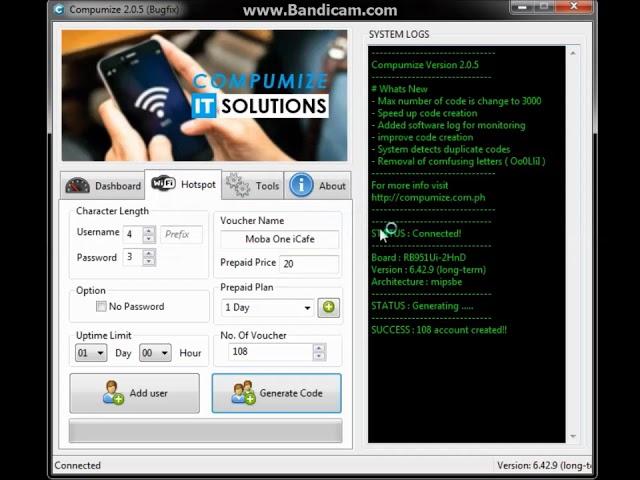
Task: Close the Compumize window
Action: pyautogui.click(x=574, y=6)
